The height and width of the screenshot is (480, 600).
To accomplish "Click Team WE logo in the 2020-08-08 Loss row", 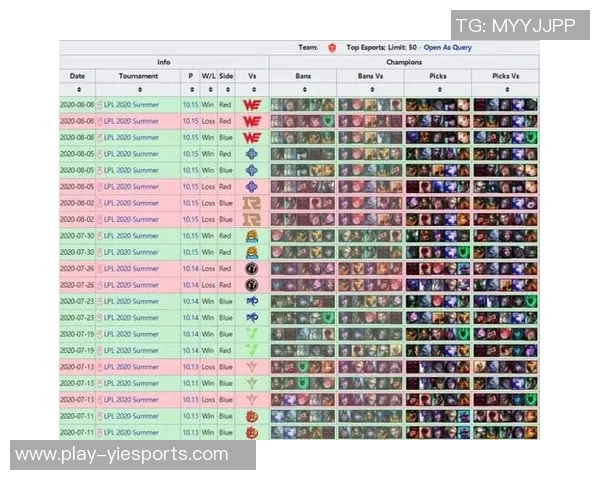I will pyautogui.click(x=252, y=121).
